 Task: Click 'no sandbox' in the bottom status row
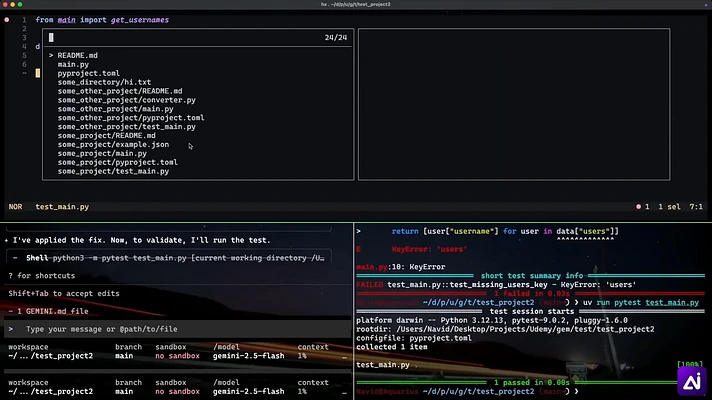(178, 391)
